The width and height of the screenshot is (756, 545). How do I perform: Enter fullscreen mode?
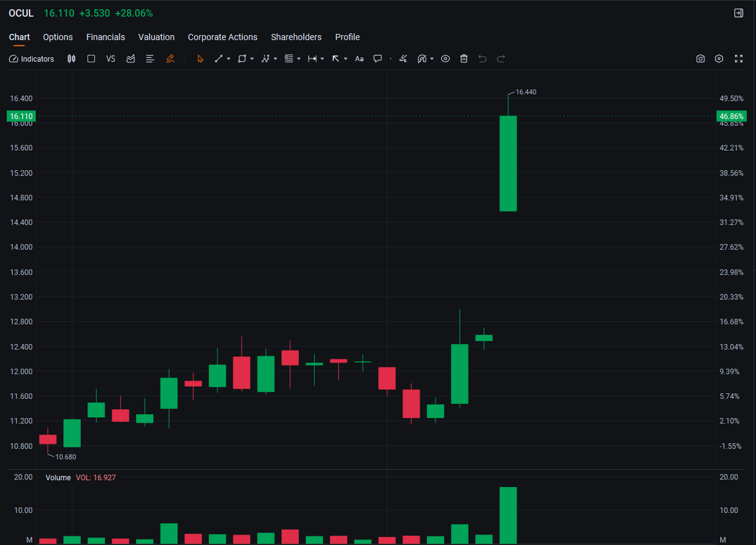pos(739,59)
